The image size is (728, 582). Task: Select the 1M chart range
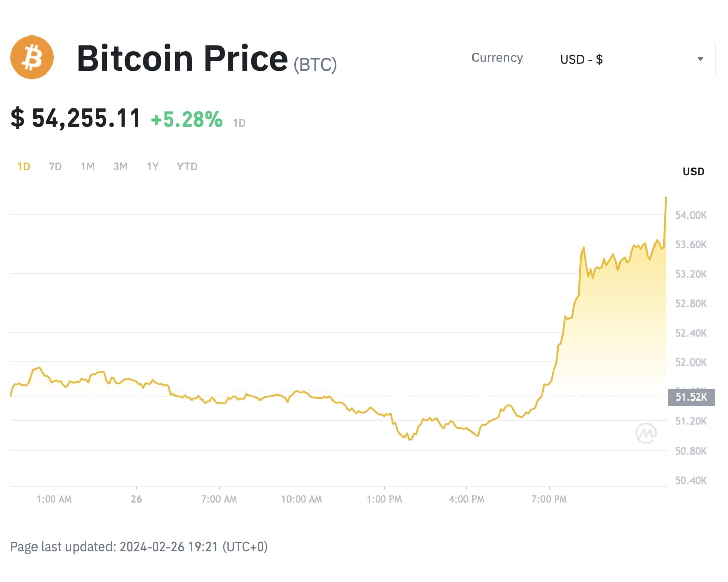pyautogui.click(x=87, y=166)
